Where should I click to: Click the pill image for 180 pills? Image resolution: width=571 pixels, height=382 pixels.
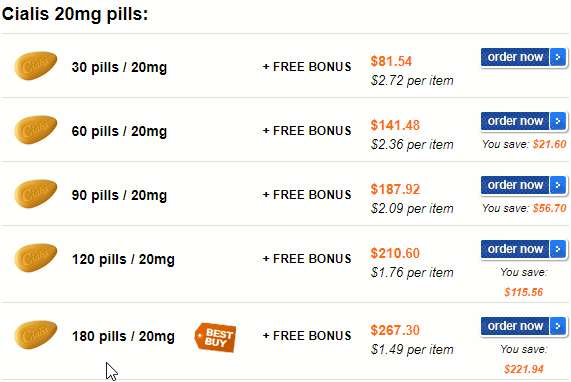36,335
